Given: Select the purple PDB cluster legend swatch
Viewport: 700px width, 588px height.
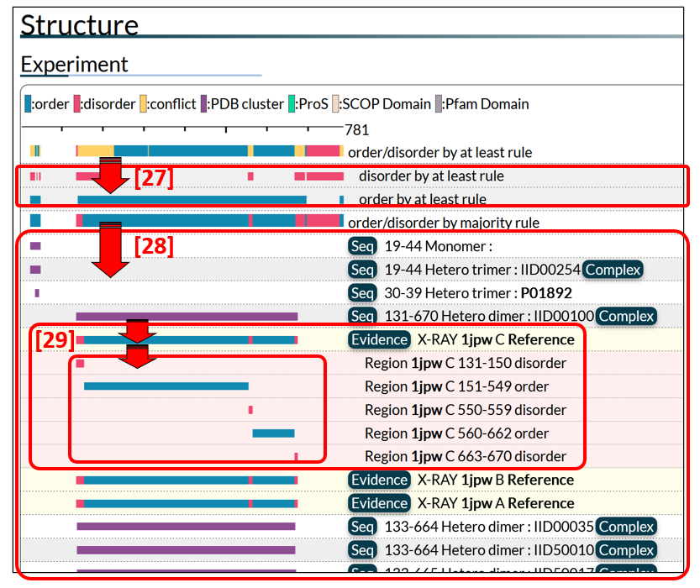Looking at the screenshot, I should pos(203,104).
